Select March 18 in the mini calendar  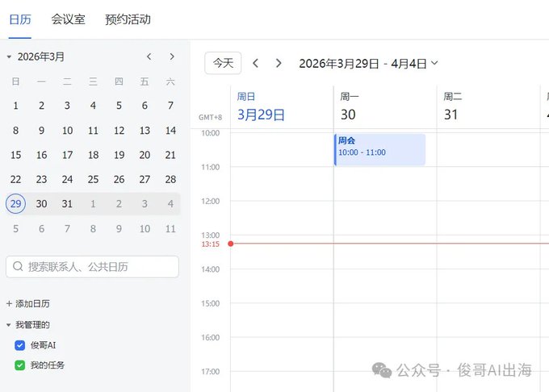pos(93,155)
